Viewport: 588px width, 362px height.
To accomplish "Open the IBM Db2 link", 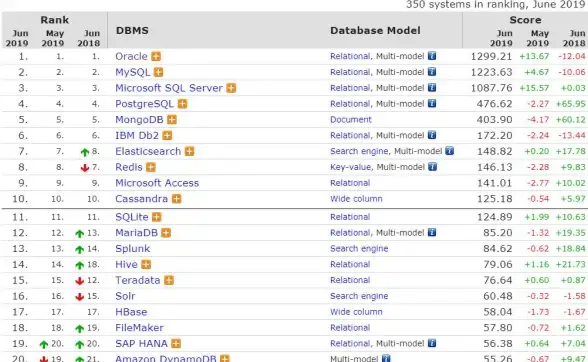I will pos(137,135).
